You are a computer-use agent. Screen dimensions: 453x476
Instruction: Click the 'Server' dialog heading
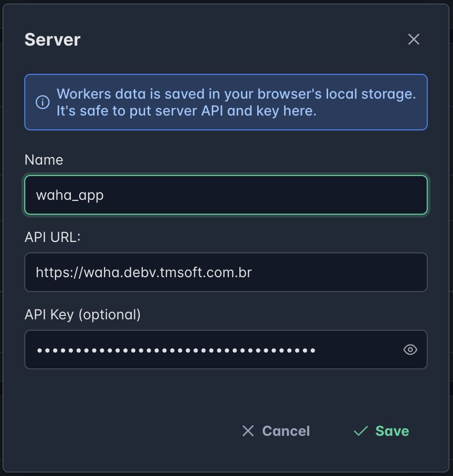pos(53,40)
